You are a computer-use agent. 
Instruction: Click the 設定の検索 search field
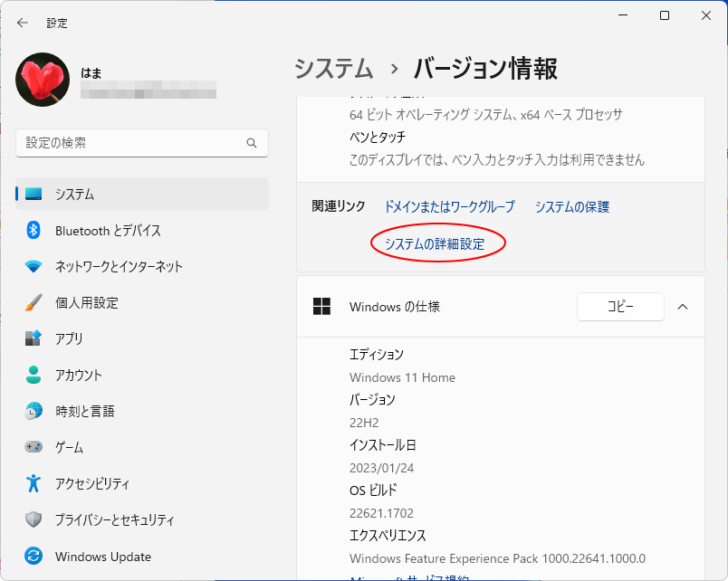point(142,143)
